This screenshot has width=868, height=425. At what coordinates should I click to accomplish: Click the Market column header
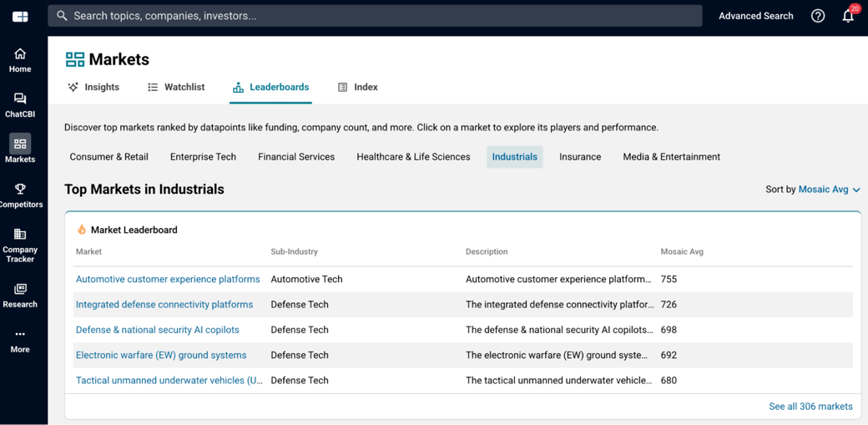(x=88, y=251)
